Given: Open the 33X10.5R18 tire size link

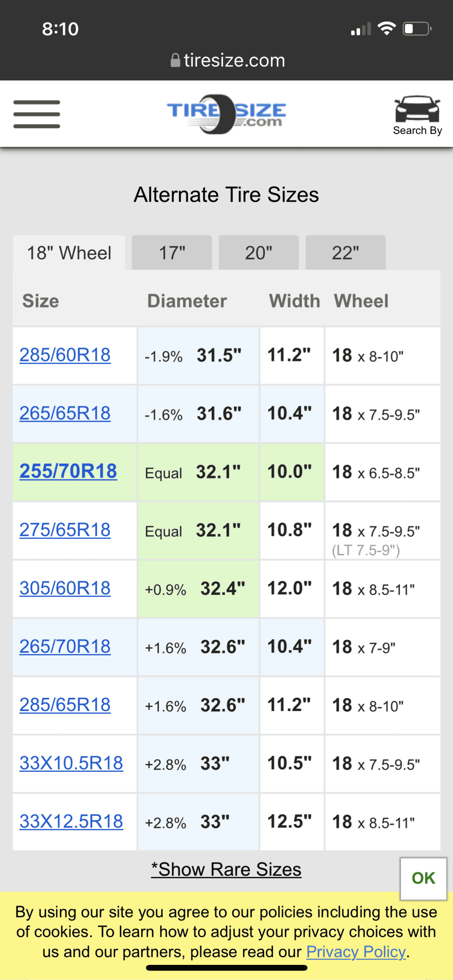Looking at the screenshot, I should (71, 763).
